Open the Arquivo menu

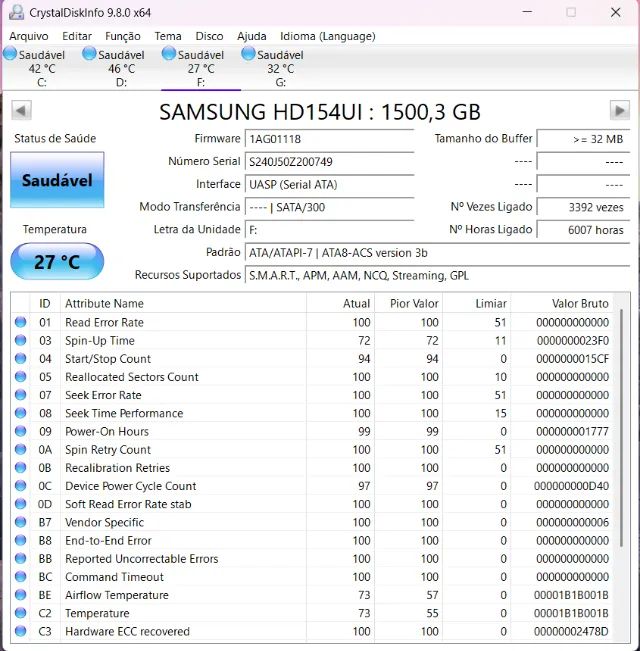29,37
